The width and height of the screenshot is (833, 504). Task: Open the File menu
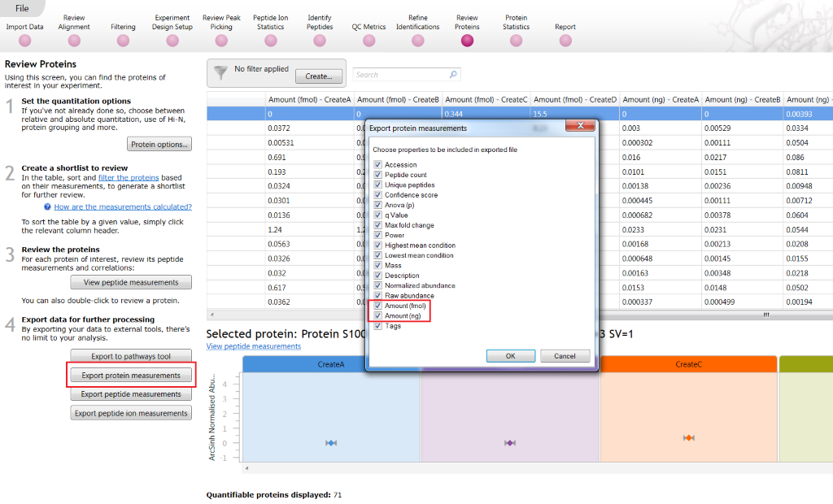[22, 8]
